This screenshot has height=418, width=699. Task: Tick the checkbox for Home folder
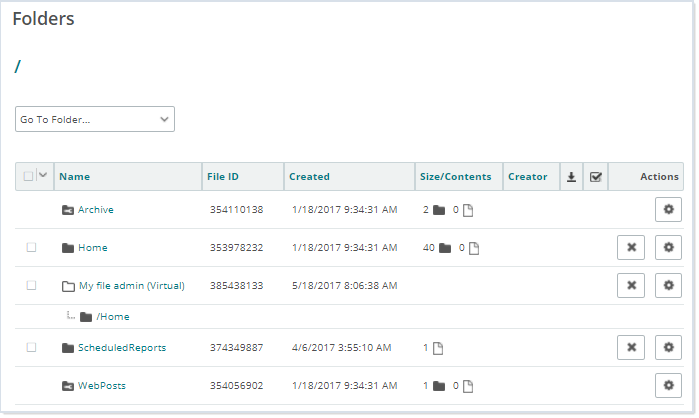(31, 248)
